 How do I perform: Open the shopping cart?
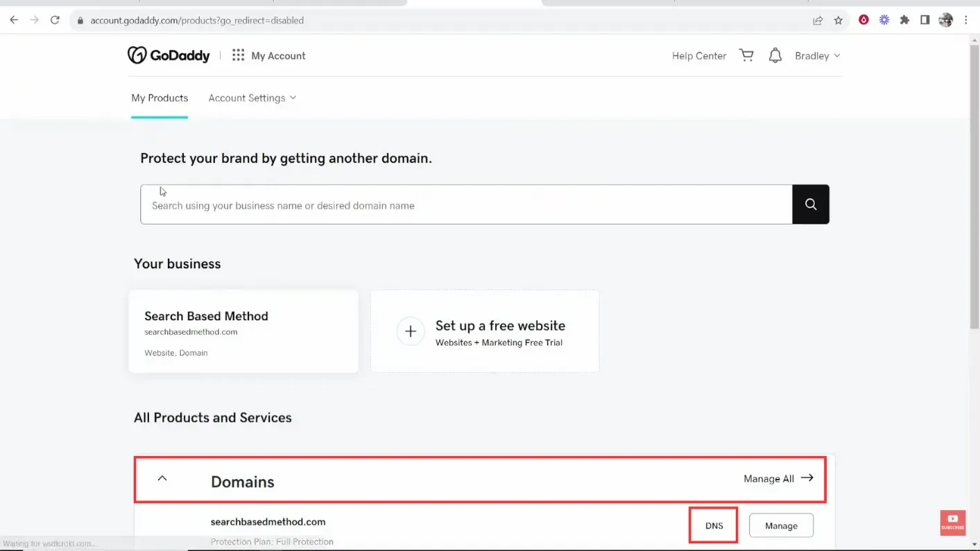pyautogui.click(x=746, y=55)
